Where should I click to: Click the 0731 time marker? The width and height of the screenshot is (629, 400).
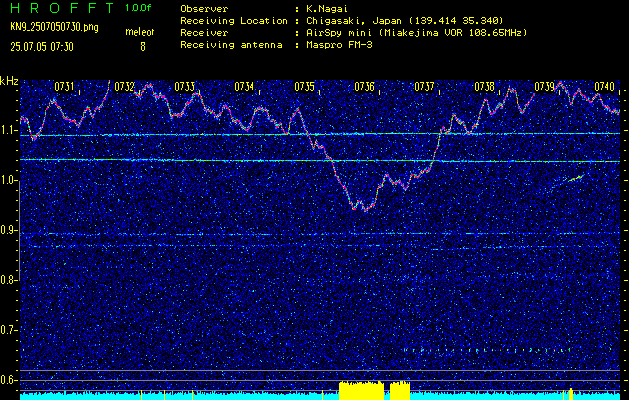[x=64, y=87]
